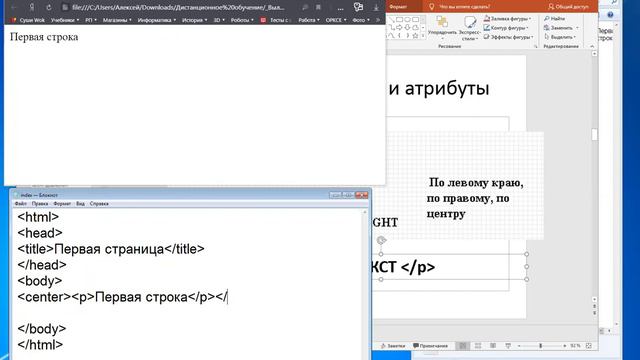
Task: Go back in the browser
Action: click(14, 7)
